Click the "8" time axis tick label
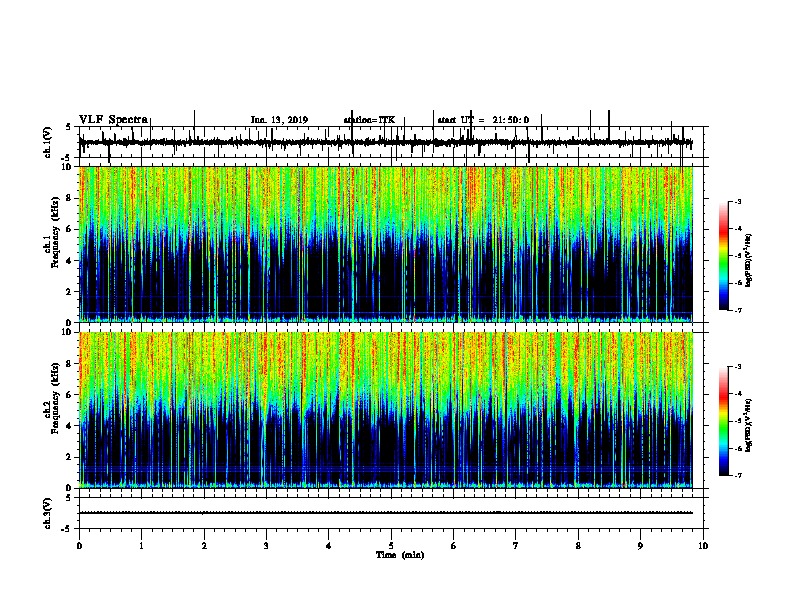This screenshot has width=792, height=612. click(x=578, y=546)
